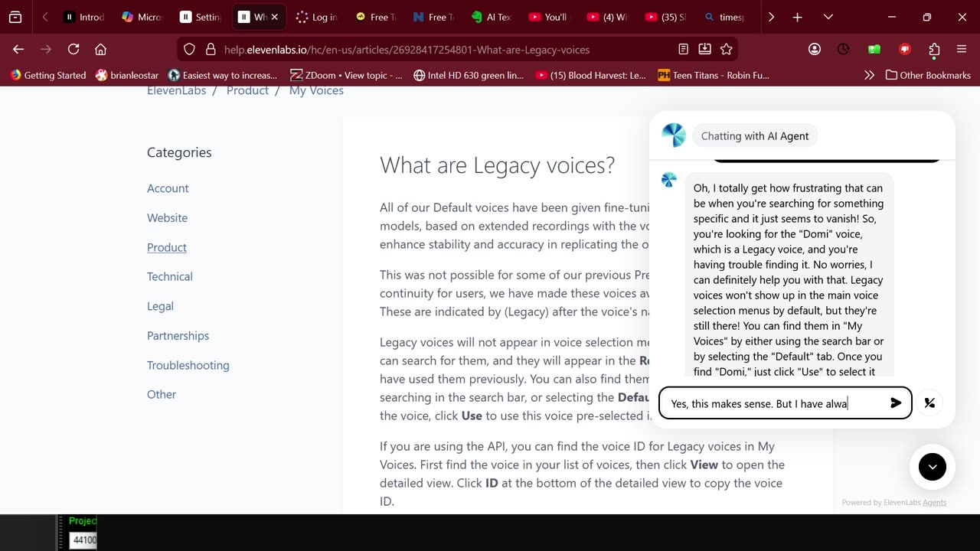
Task: Click the 44100 value box at bottom
Action: tap(83, 540)
